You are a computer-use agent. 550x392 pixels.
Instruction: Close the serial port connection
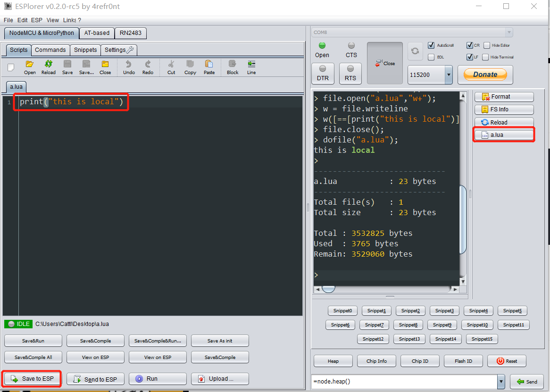[x=385, y=64]
